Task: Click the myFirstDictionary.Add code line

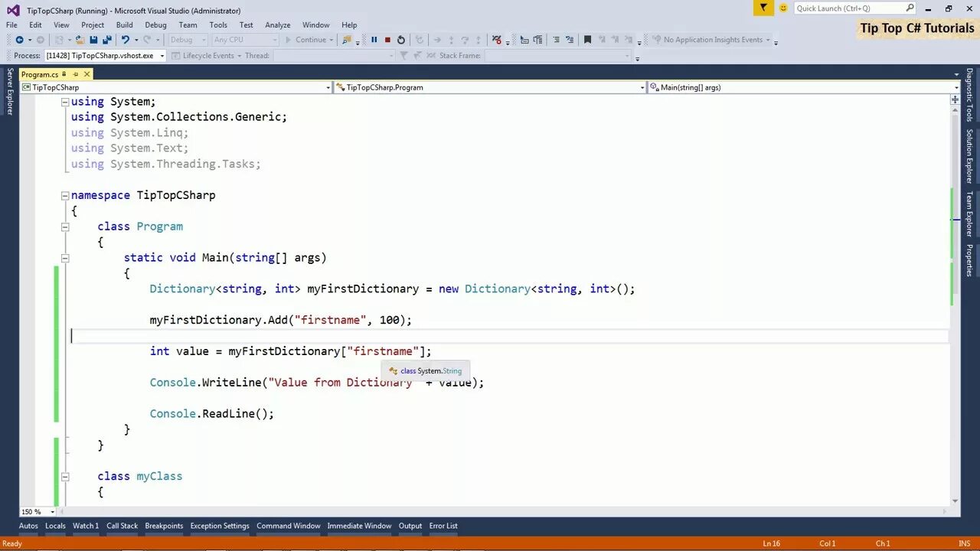Action: [280, 320]
